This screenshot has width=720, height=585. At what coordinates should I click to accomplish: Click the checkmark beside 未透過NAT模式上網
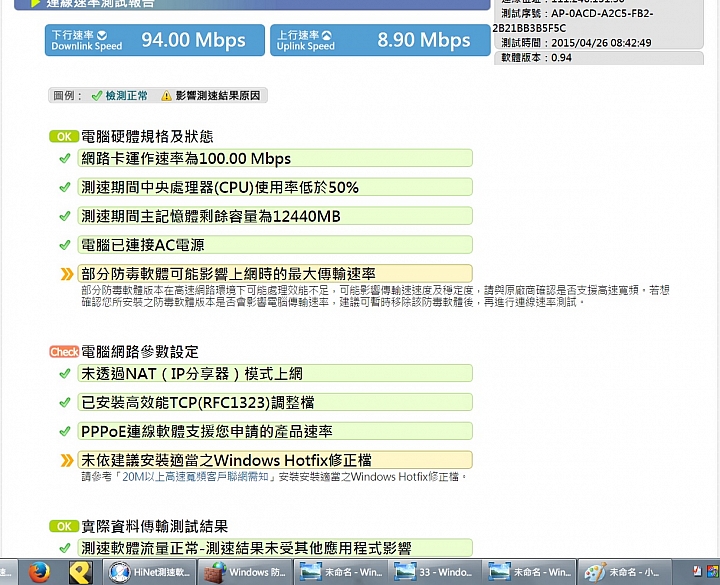(x=65, y=373)
